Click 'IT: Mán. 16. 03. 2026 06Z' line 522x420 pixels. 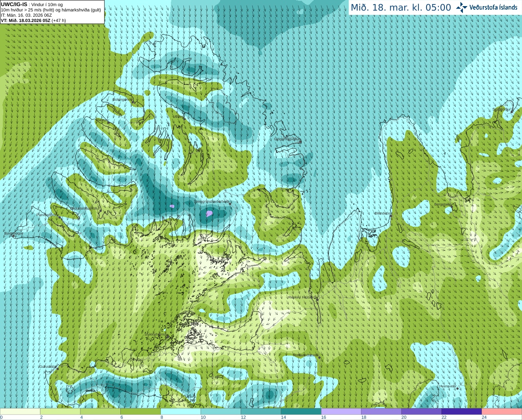pos(27,15)
